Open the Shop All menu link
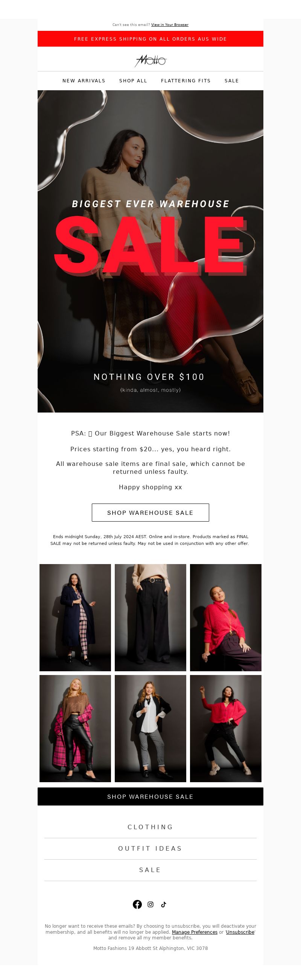301x980 pixels. coord(133,80)
